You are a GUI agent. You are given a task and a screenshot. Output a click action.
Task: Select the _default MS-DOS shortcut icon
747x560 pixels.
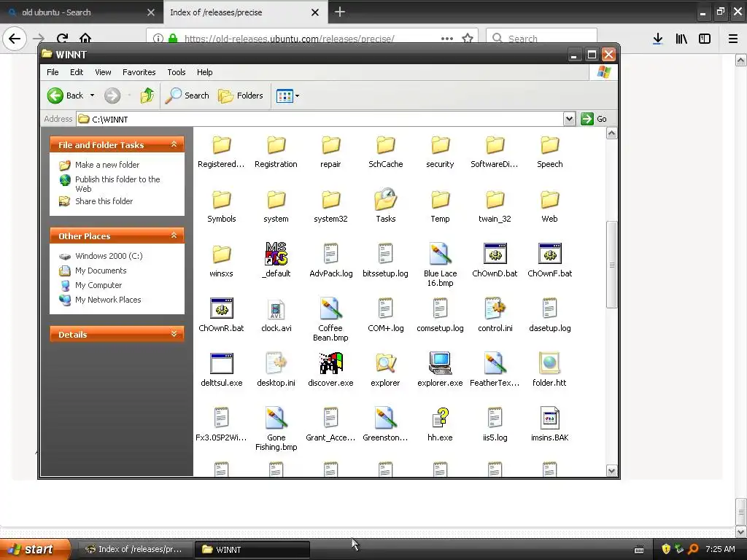276,260
